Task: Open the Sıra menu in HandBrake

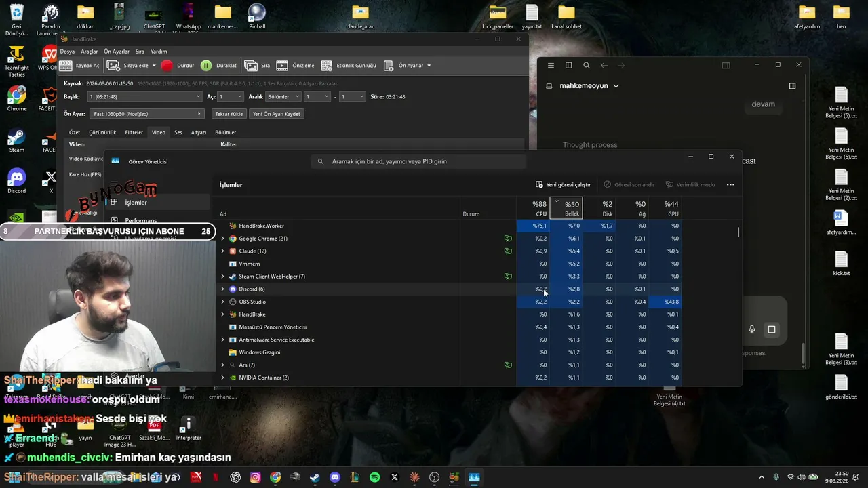Action: point(140,52)
